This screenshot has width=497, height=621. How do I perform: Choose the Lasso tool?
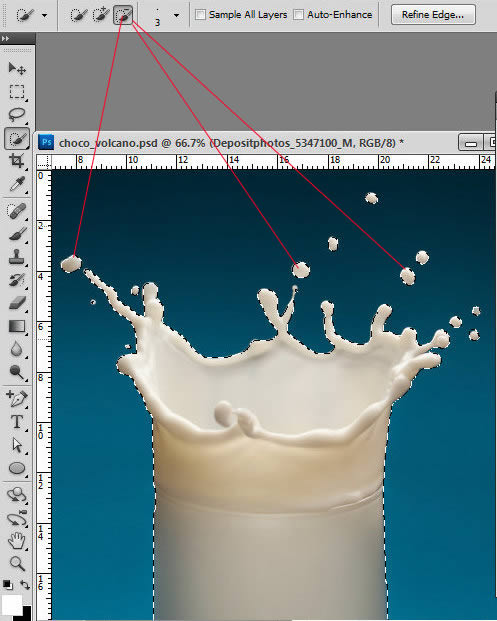(17, 115)
